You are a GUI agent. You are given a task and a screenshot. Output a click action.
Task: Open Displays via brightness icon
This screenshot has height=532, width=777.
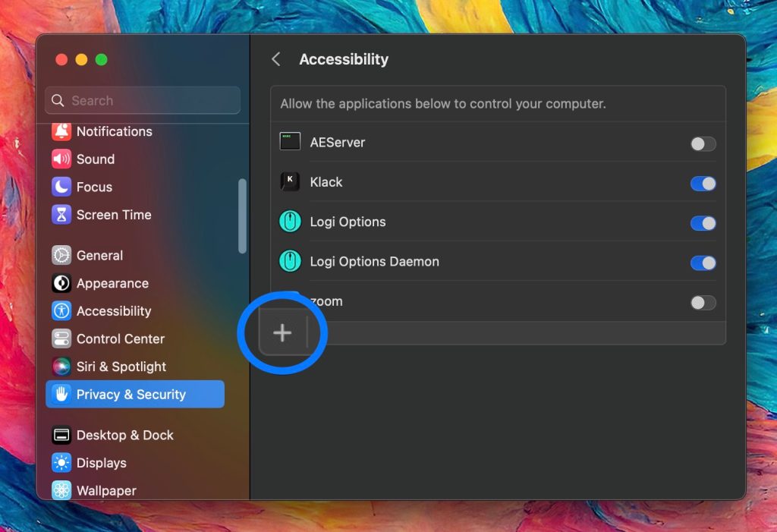tap(60, 463)
